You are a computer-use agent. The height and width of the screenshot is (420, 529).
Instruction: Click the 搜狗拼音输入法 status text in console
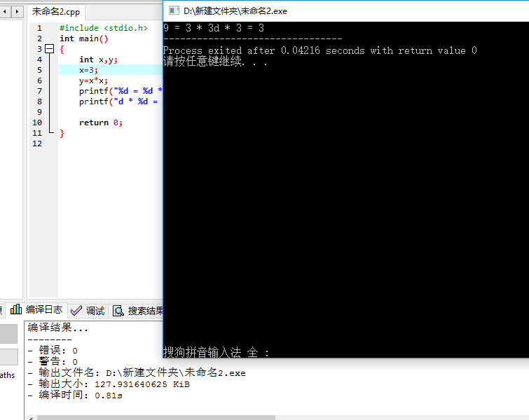point(216,353)
